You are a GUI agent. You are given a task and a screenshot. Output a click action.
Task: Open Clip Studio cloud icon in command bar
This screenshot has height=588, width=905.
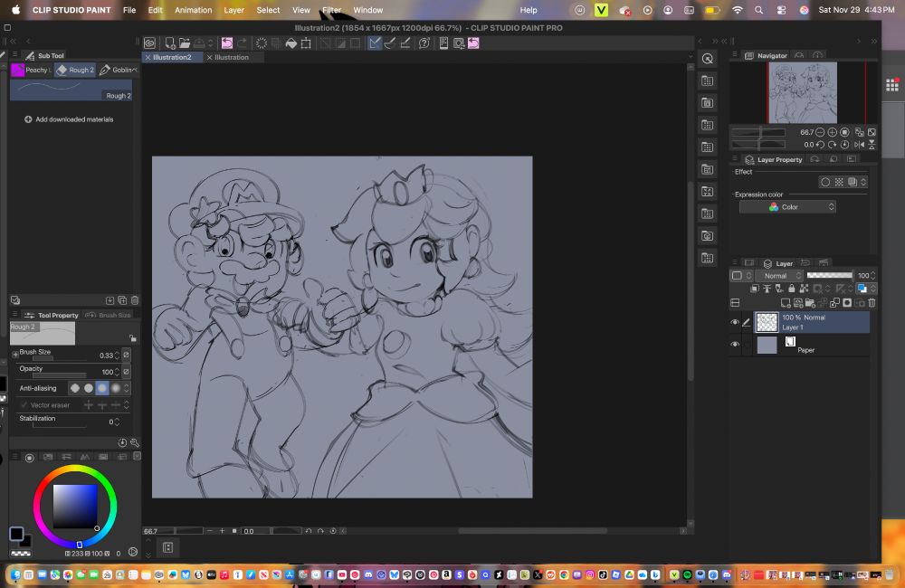(x=150, y=43)
